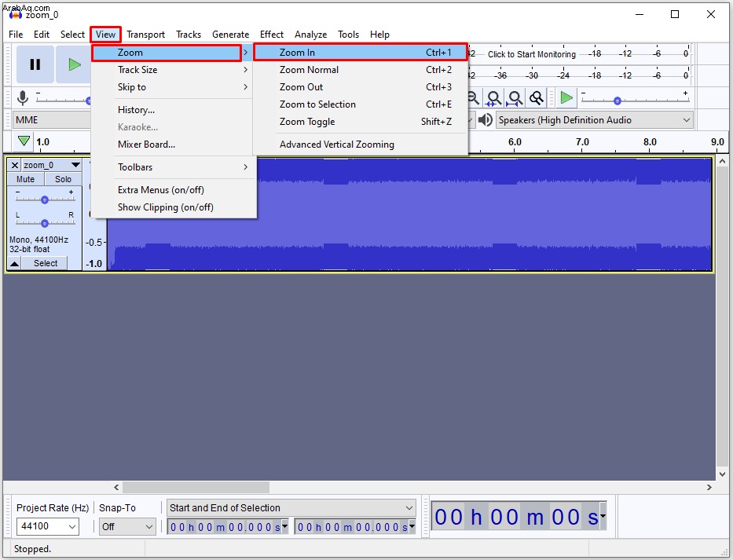Image resolution: width=733 pixels, height=560 pixels.
Task: Click the horizontal scrollbar right arrow
Action: pyautogui.click(x=709, y=487)
